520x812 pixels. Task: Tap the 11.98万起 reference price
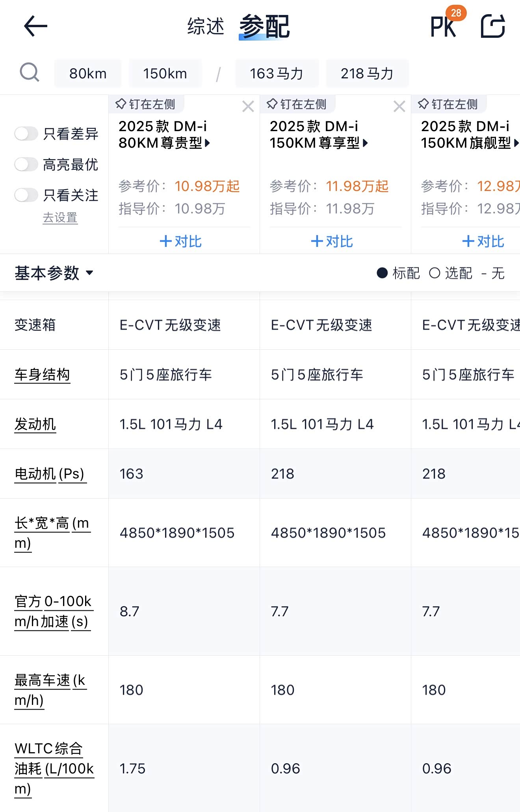357,186
